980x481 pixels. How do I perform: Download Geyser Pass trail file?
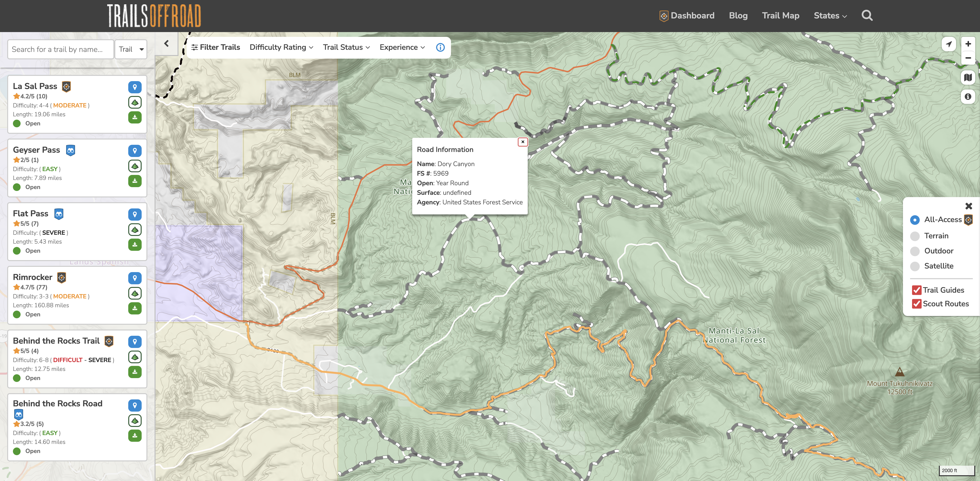click(x=135, y=181)
